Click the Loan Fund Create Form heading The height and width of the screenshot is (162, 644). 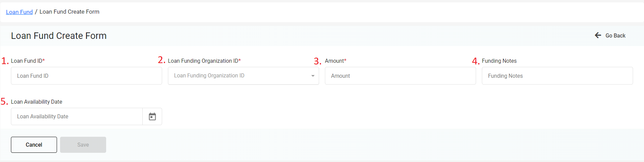pyautogui.click(x=59, y=36)
